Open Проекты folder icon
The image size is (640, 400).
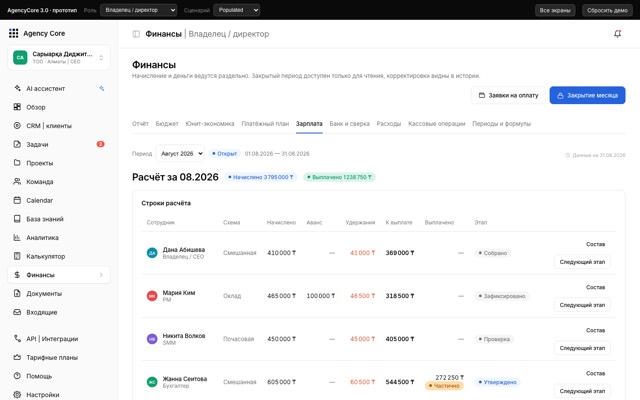pos(17,163)
